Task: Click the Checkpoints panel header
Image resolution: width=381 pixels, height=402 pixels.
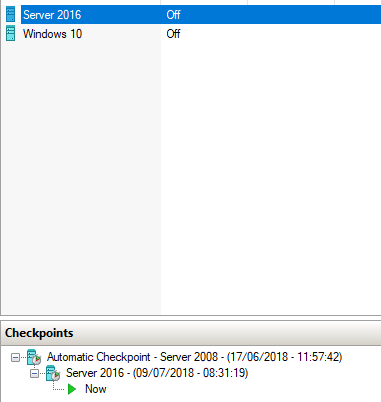Action: tap(191, 333)
